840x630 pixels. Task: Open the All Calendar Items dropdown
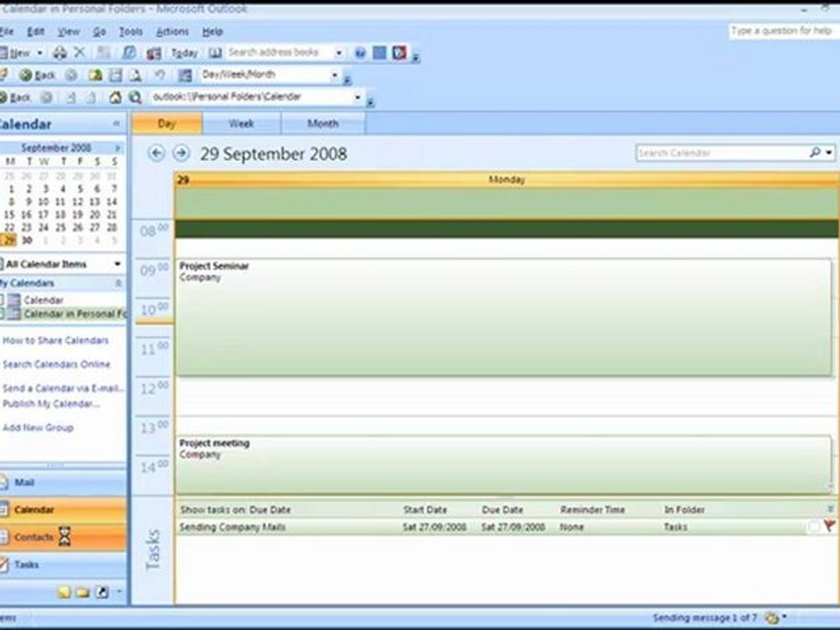tap(117, 263)
